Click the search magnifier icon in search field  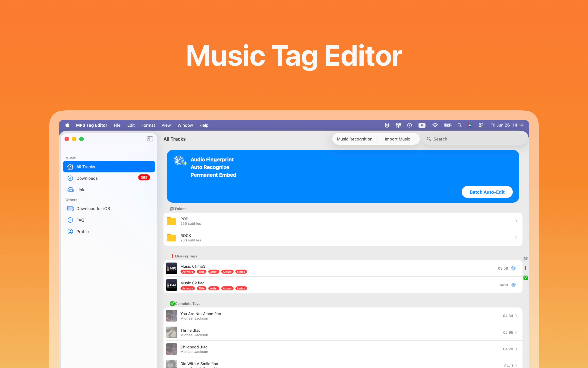tap(429, 139)
